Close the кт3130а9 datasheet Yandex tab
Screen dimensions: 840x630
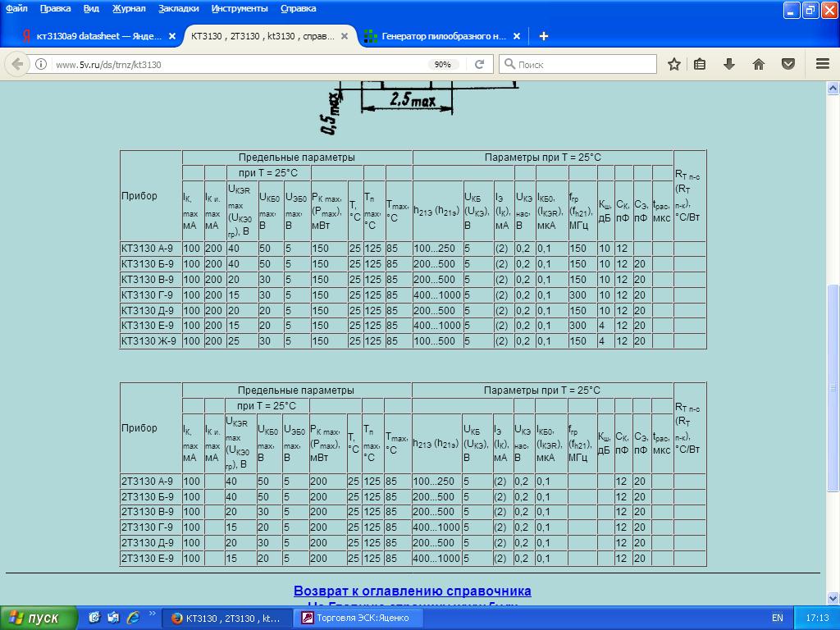pyautogui.click(x=172, y=36)
